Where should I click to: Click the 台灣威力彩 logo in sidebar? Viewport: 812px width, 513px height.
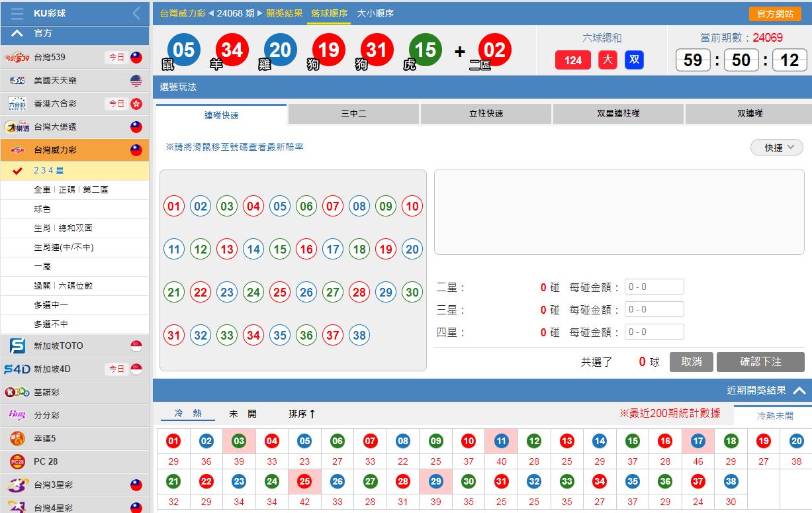point(17,150)
